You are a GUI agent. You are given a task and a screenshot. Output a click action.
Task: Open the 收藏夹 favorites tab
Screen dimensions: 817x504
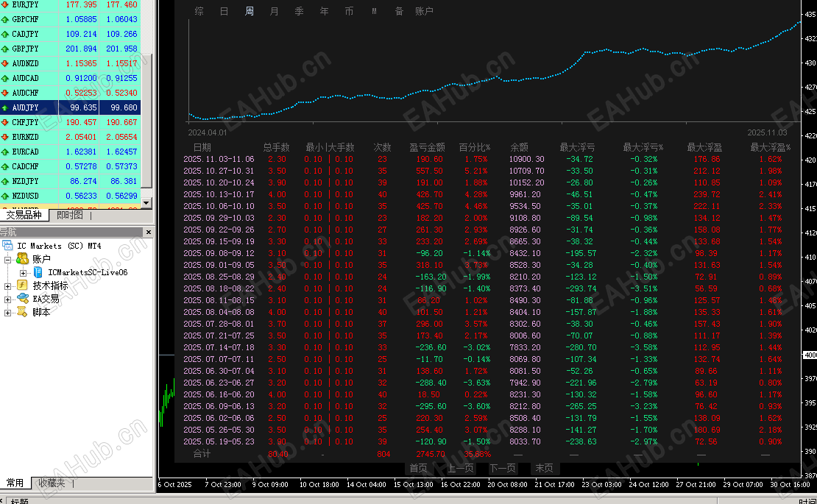[52, 483]
